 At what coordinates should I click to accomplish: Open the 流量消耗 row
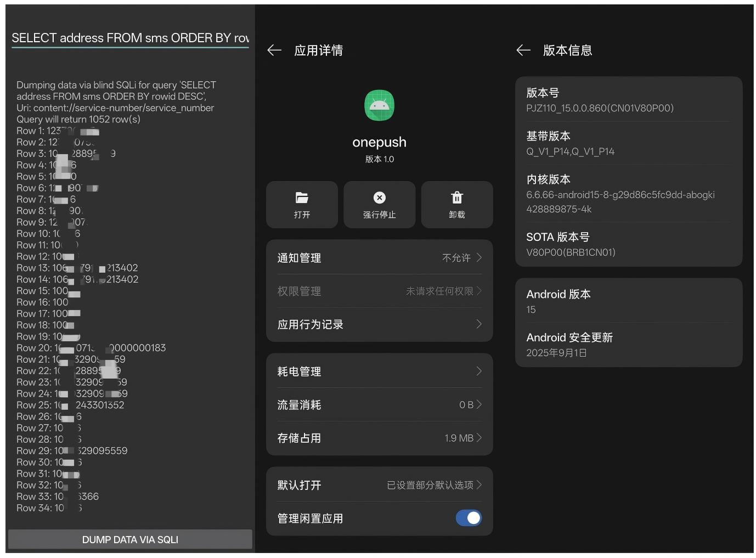[379, 405]
